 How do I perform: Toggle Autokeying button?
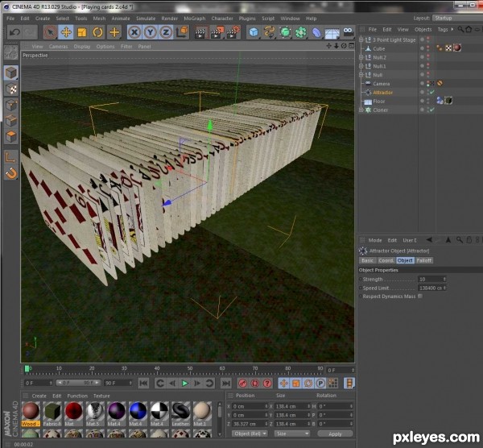[255, 384]
